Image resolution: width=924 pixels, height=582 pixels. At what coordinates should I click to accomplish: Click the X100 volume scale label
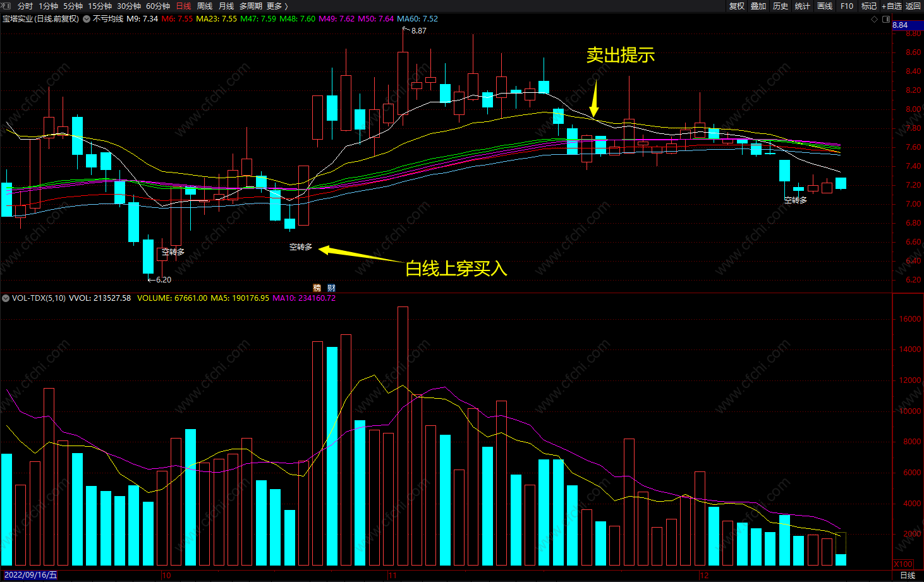[x=903, y=564]
